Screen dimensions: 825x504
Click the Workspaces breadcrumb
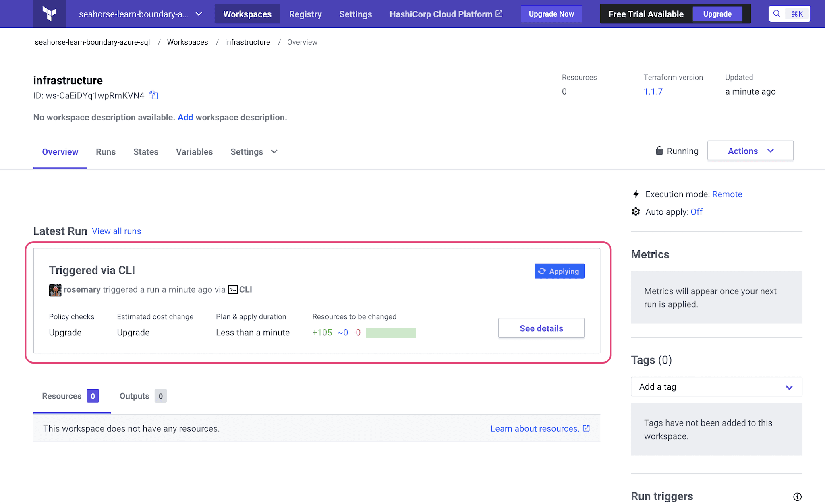187,42
